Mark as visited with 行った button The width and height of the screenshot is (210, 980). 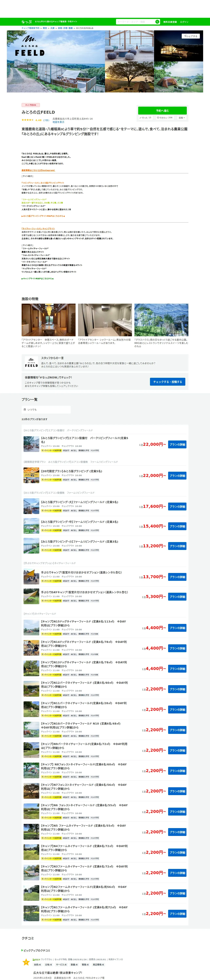coord(146,118)
